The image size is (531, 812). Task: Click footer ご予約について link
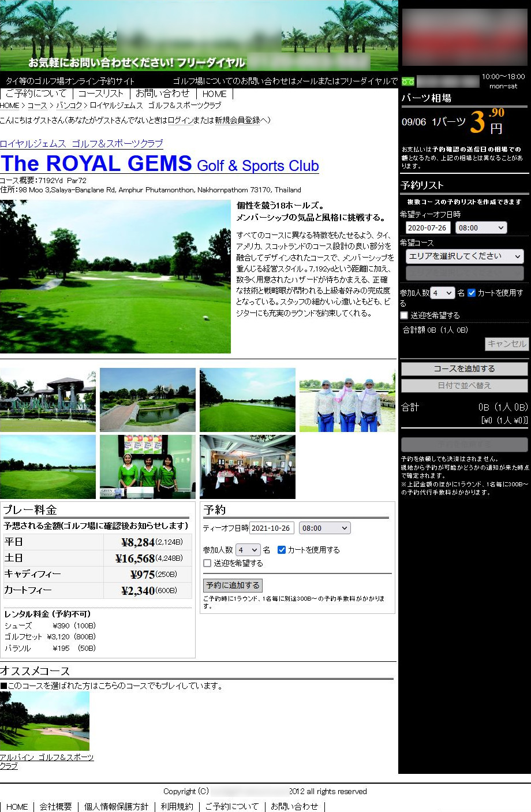(232, 806)
